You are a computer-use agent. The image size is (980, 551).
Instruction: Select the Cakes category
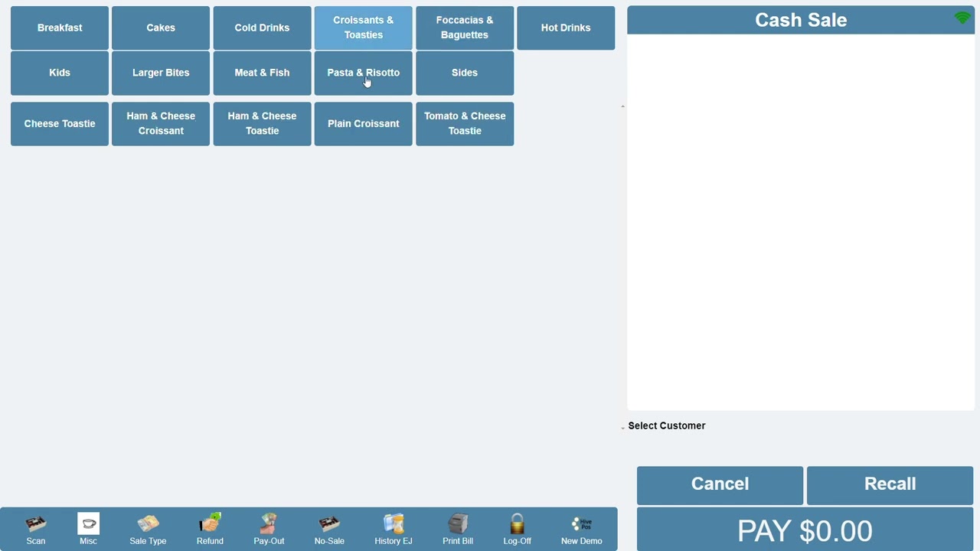[161, 28]
